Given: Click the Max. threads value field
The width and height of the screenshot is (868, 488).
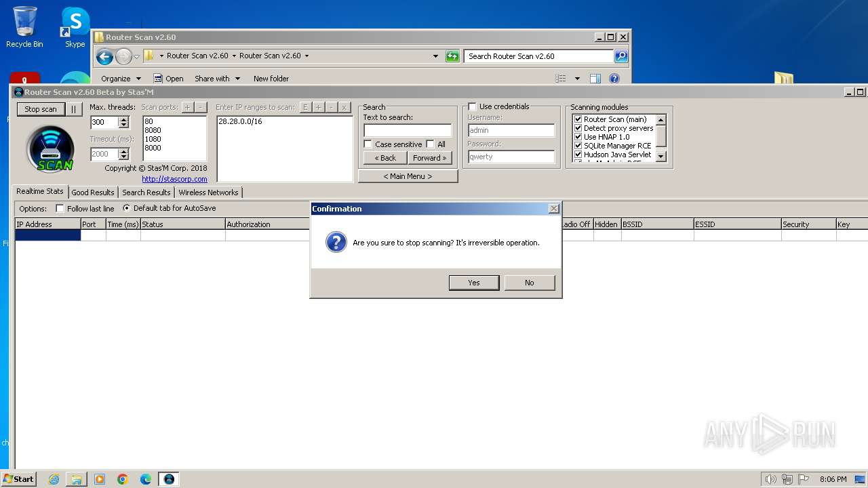Looking at the screenshot, I should 104,123.
